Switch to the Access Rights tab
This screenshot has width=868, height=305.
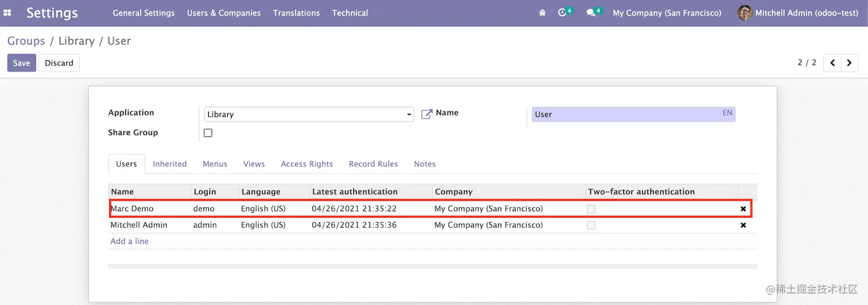coord(307,164)
